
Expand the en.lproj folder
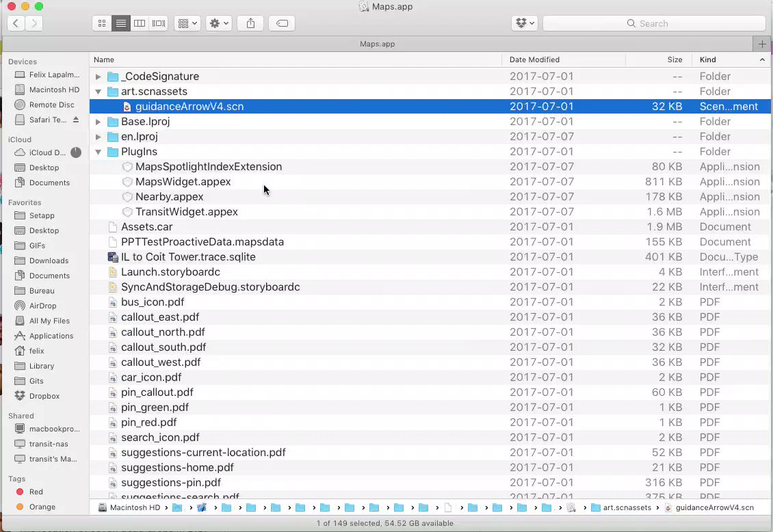(x=98, y=137)
